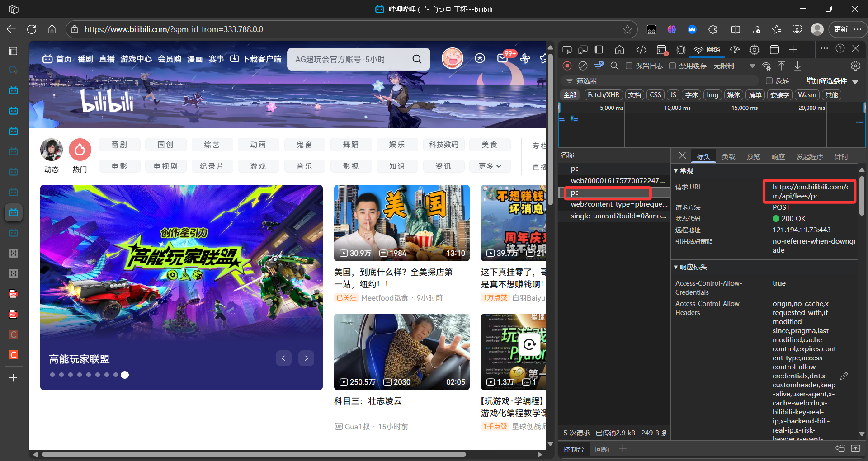The height and width of the screenshot is (461, 868).
Task: Toggle the CSS request filter
Action: (x=656, y=95)
